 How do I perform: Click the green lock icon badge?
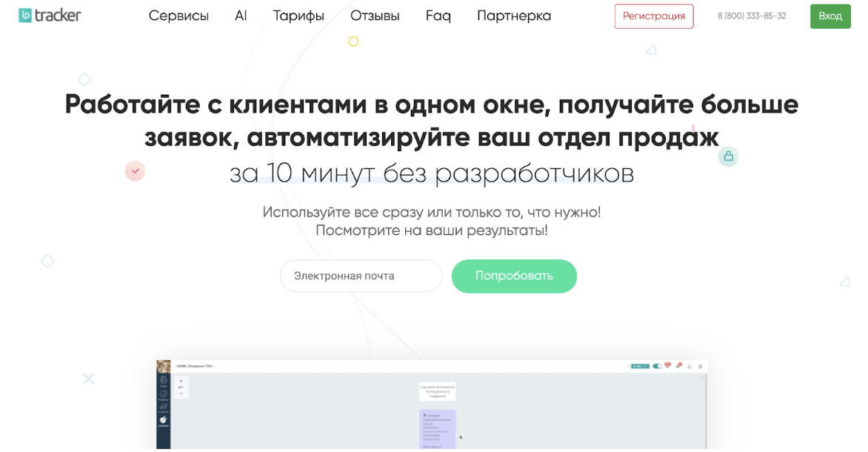click(x=729, y=156)
